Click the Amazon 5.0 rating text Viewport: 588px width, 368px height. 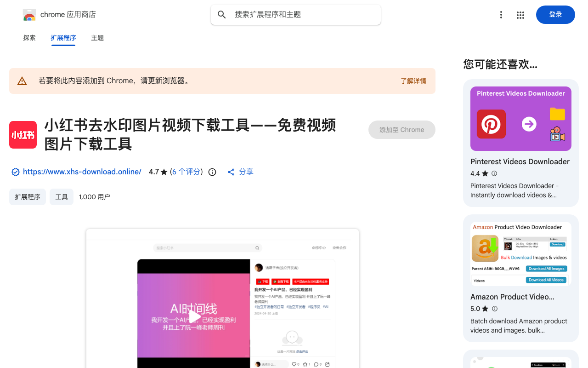475,309
